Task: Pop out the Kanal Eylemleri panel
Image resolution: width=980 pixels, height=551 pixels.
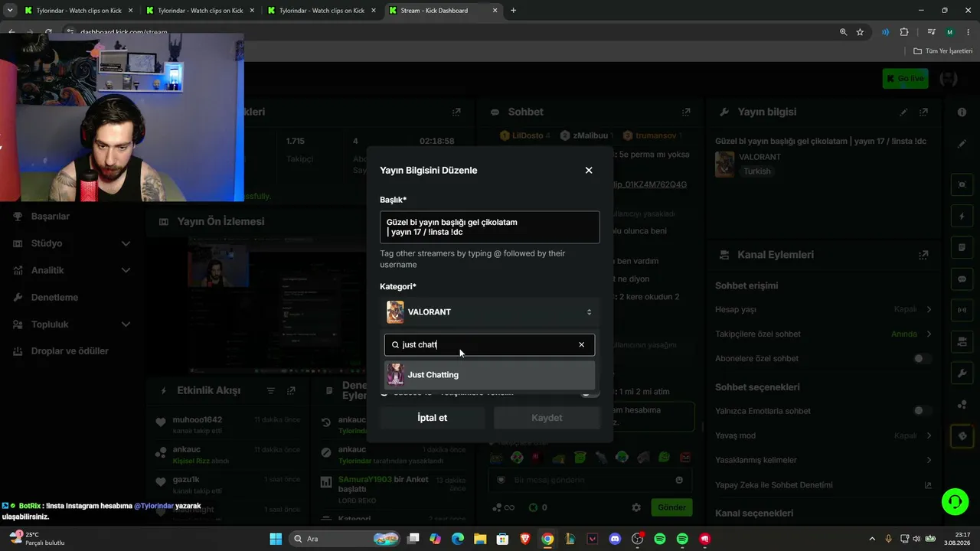Action: click(x=924, y=255)
